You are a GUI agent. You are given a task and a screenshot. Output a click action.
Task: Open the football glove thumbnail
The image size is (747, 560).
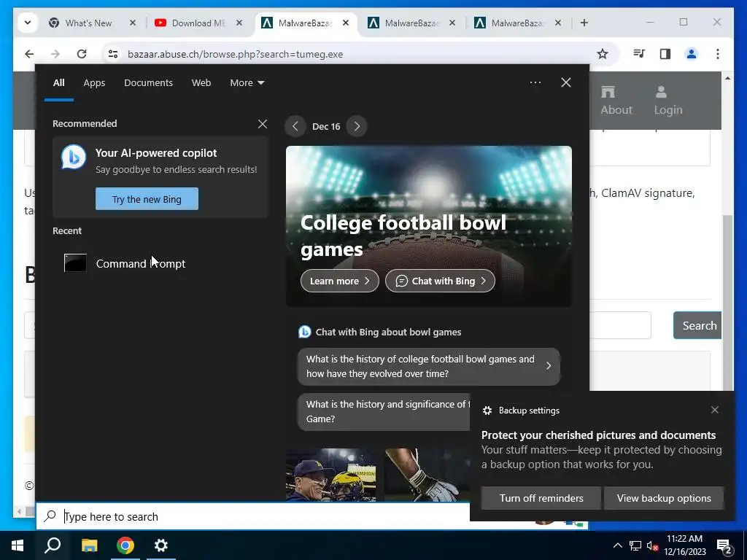(x=427, y=474)
